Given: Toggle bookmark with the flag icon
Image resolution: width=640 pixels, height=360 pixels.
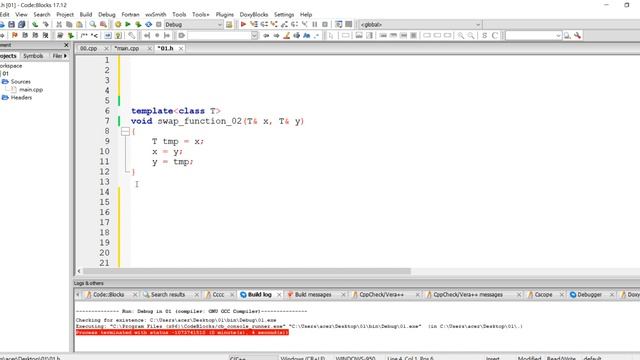Looking at the screenshot, I should tap(15, 36).
